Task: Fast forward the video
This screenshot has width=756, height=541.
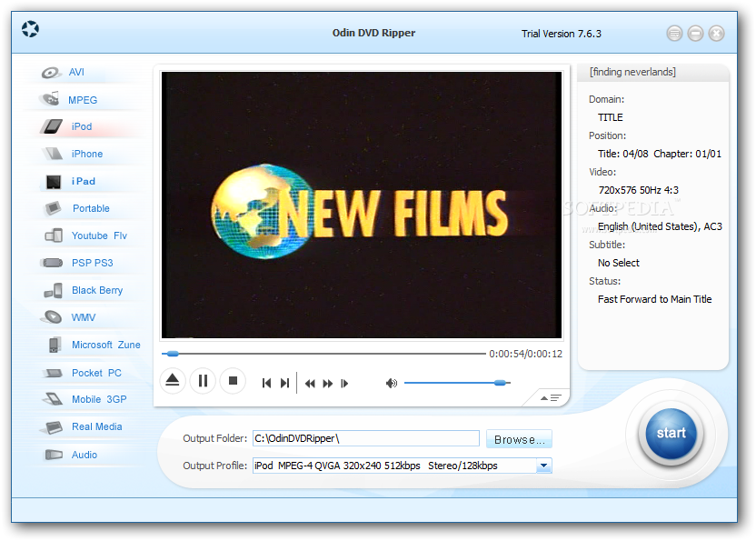Action: pos(328,384)
